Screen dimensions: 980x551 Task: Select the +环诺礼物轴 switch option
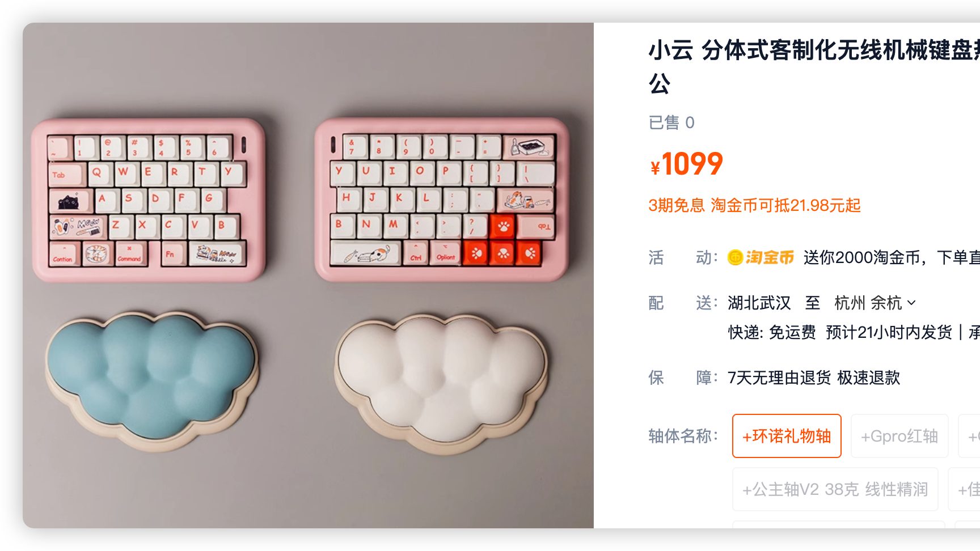[787, 436]
